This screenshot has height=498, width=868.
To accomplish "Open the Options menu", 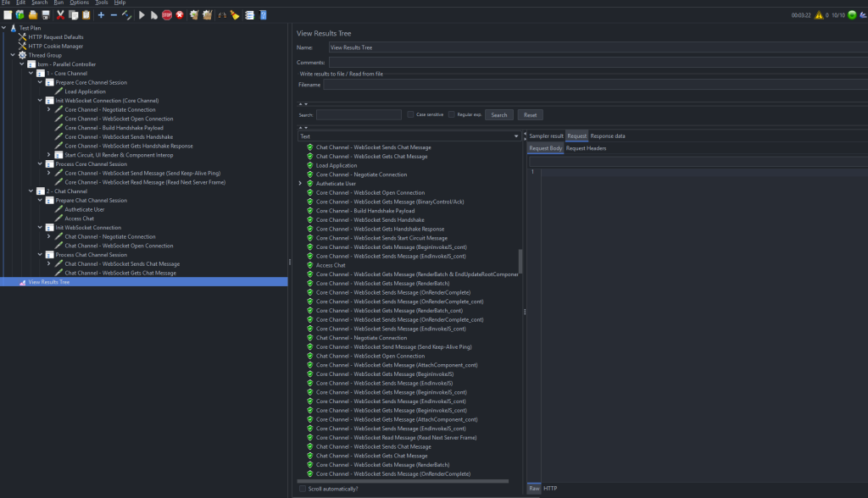I will (79, 3).
